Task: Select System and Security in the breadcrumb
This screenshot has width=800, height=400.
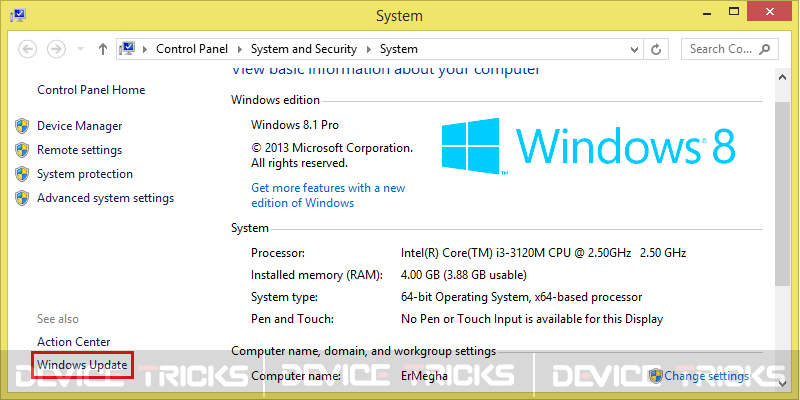Action: (x=304, y=49)
